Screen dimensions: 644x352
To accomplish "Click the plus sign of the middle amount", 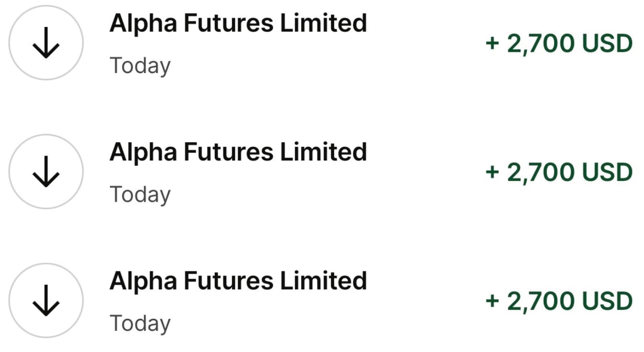I will 493,172.
